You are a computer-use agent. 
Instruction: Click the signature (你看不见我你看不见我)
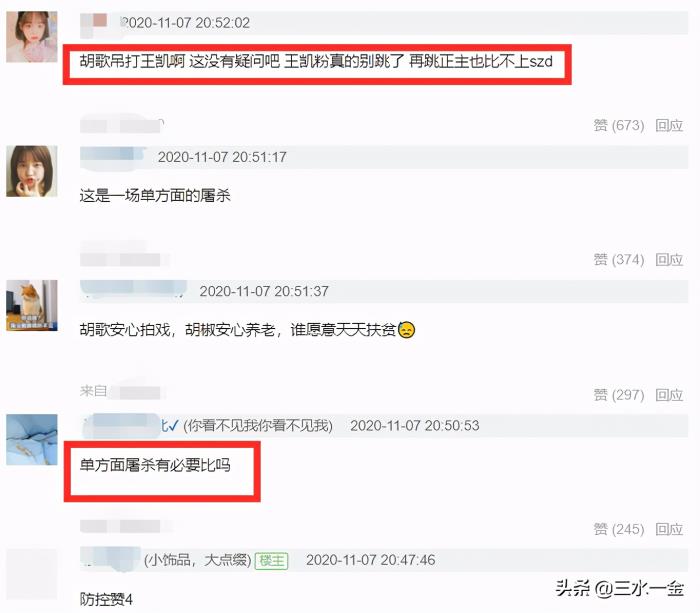click(258, 425)
